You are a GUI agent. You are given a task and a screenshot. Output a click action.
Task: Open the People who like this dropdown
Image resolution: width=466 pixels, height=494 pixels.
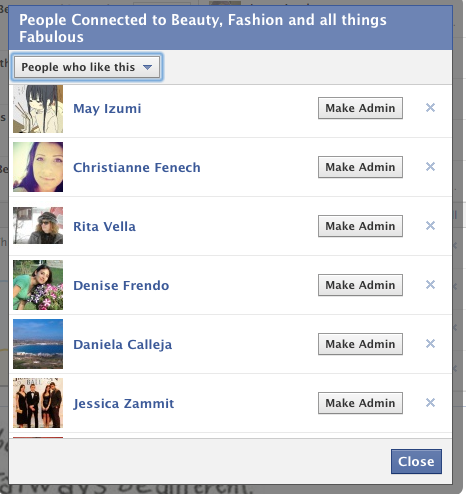tap(87, 67)
